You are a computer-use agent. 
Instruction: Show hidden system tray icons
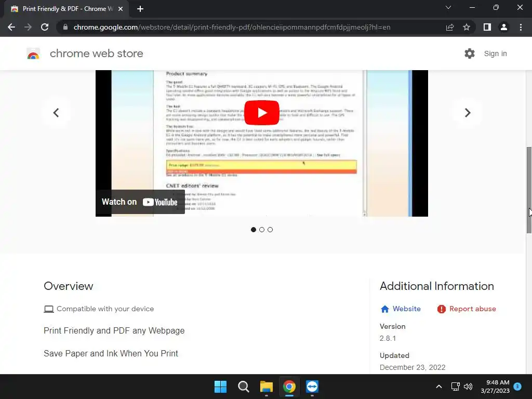coord(438,387)
